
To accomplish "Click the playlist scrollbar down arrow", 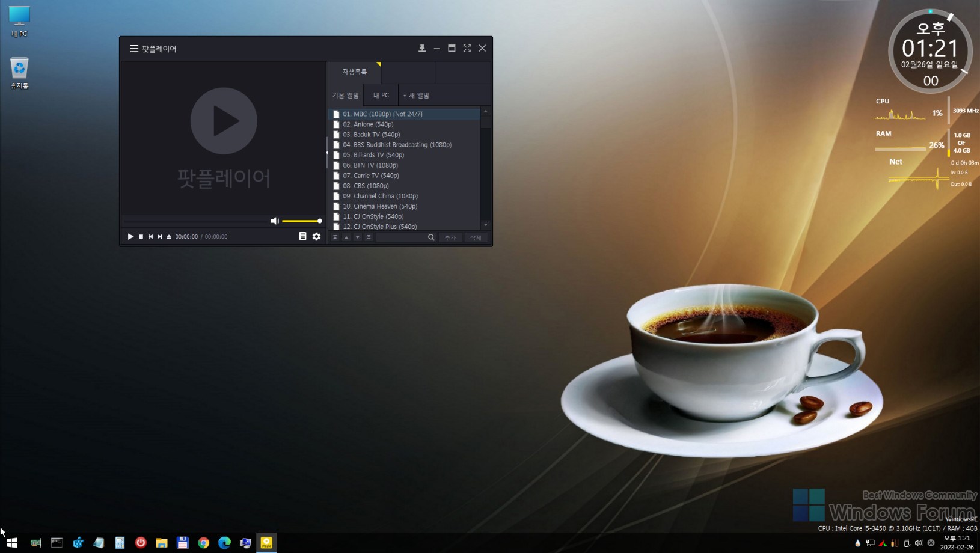I will tap(486, 225).
